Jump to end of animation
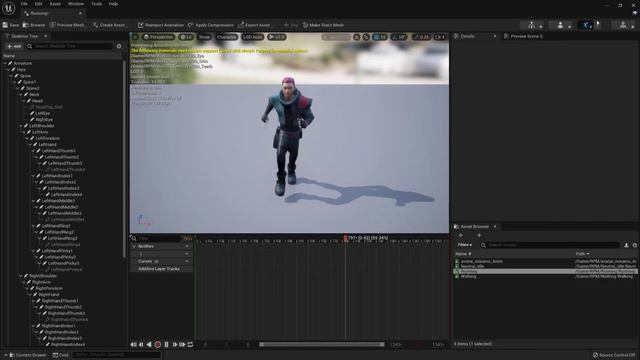Image resolution: width=640 pixels, height=360 pixels. pos(182,344)
